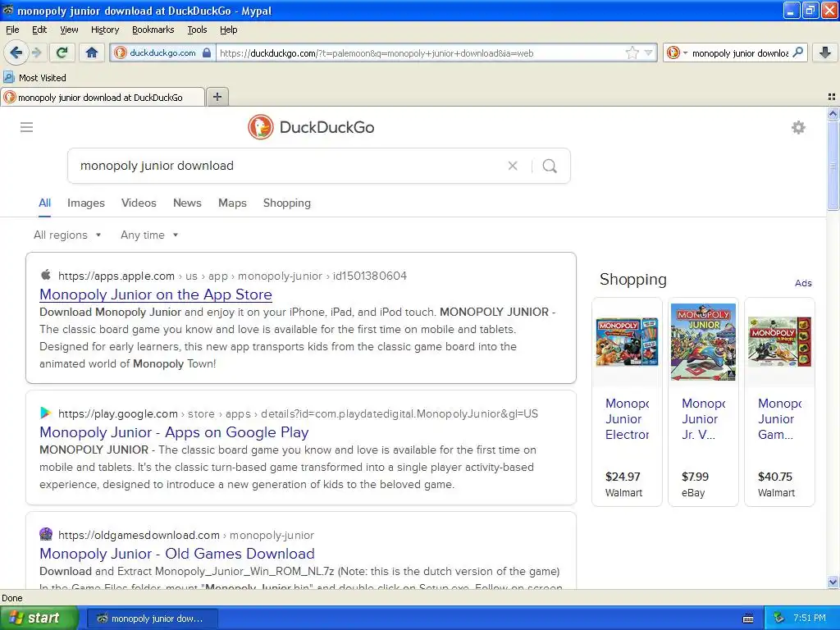Screen dimensions: 840x630
Task: Open the Tools menu
Action: coord(197,30)
